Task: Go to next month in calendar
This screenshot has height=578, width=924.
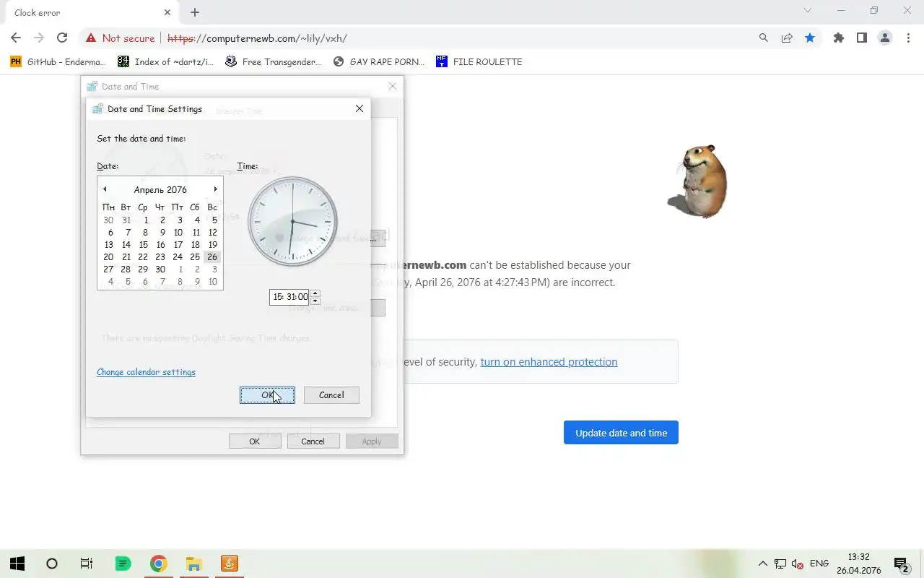Action: coord(215,189)
